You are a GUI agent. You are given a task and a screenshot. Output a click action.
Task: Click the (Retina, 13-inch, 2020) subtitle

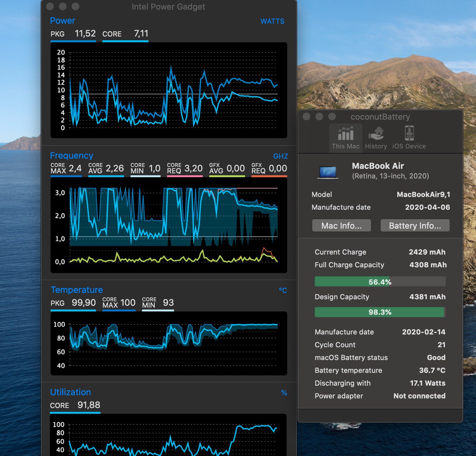point(390,176)
